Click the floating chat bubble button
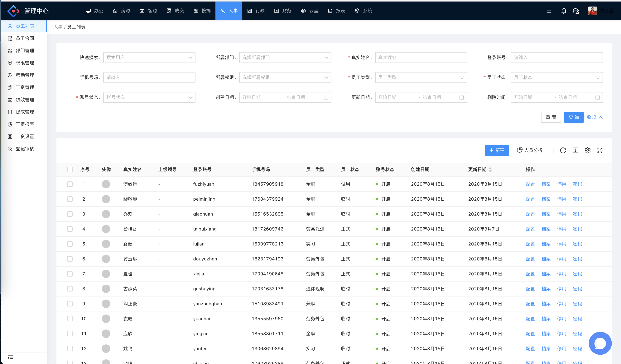This screenshot has width=621, height=364. [x=600, y=343]
